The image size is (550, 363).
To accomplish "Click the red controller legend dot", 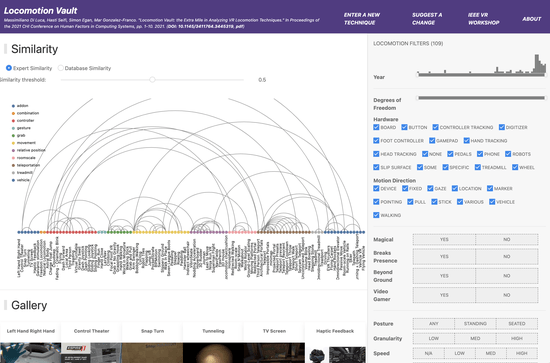I will tap(13, 121).
